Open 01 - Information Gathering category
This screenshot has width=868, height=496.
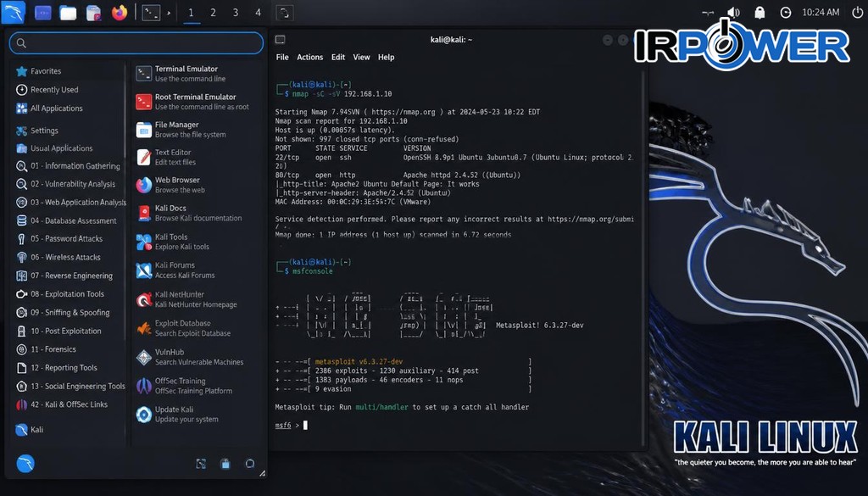[x=75, y=166]
